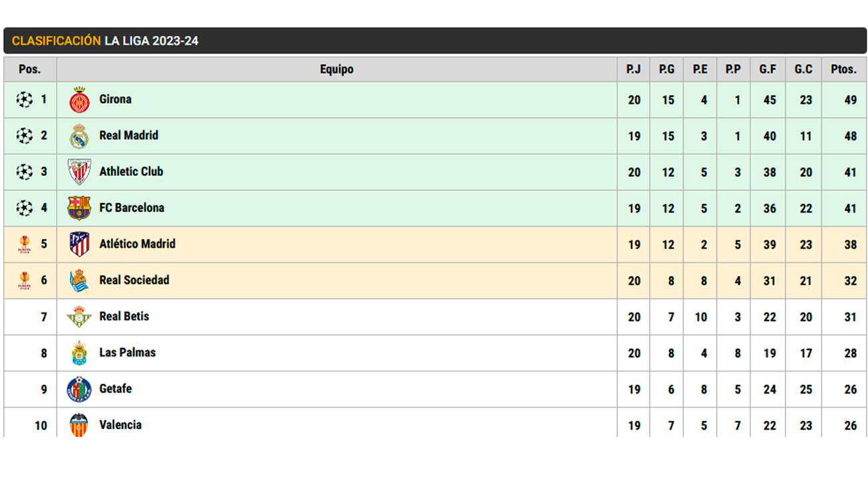Click the Real Madrid crest icon
868x489 pixels.
pyautogui.click(x=79, y=136)
